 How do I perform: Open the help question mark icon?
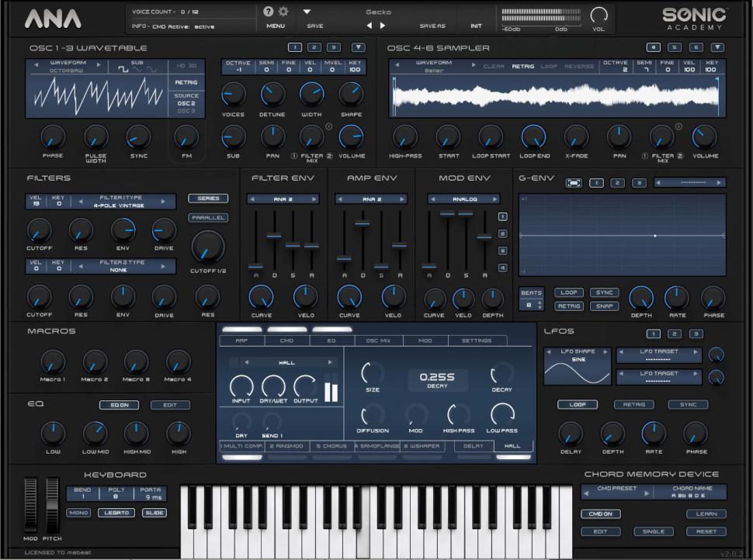[x=269, y=12]
